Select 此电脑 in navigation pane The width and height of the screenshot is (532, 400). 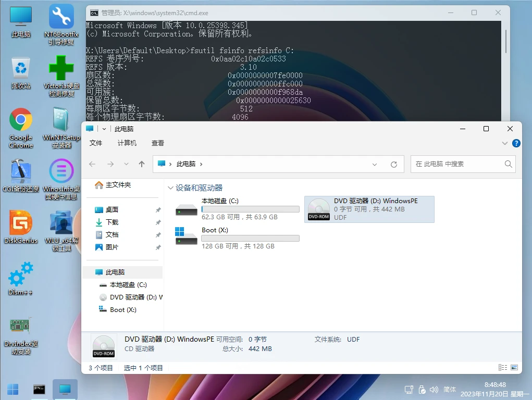coord(122,272)
